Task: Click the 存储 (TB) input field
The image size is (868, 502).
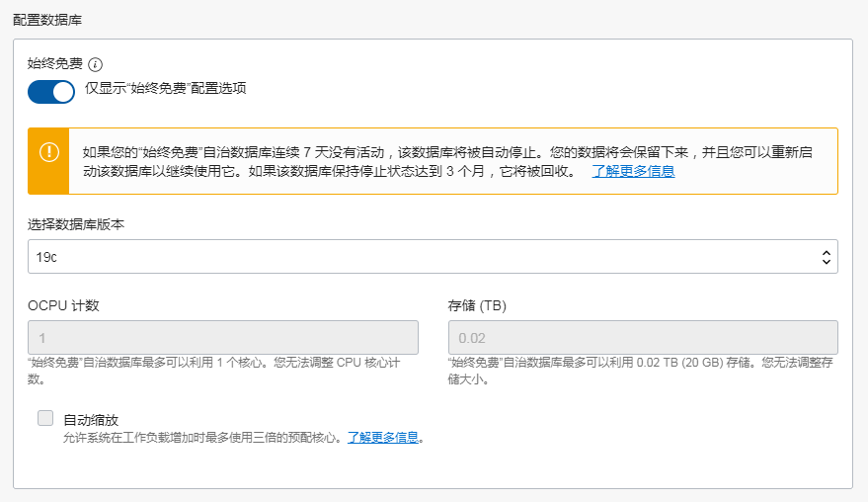Action: (x=643, y=338)
